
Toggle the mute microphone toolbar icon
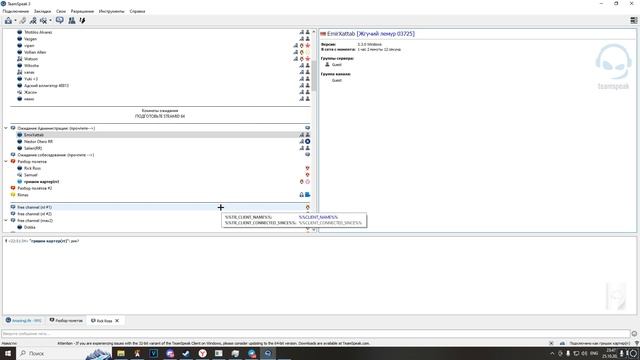(x=43, y=20)
